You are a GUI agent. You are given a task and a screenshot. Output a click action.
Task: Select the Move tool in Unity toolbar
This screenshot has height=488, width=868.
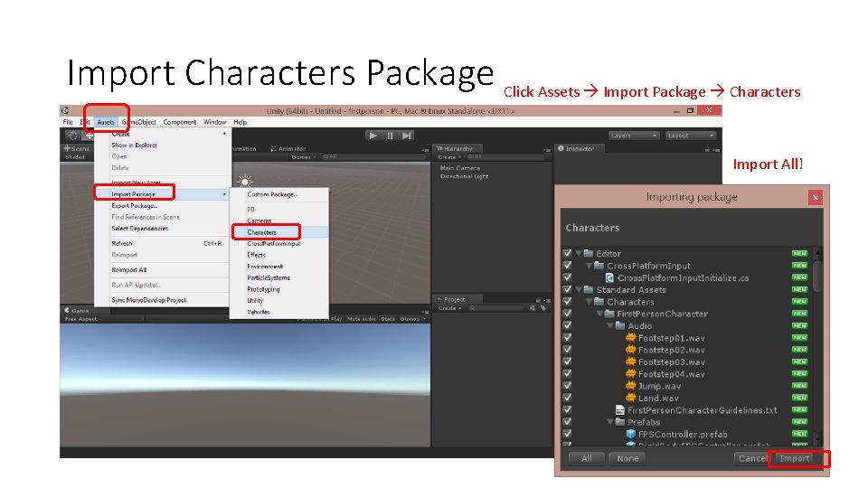click(x=88, y=136)
